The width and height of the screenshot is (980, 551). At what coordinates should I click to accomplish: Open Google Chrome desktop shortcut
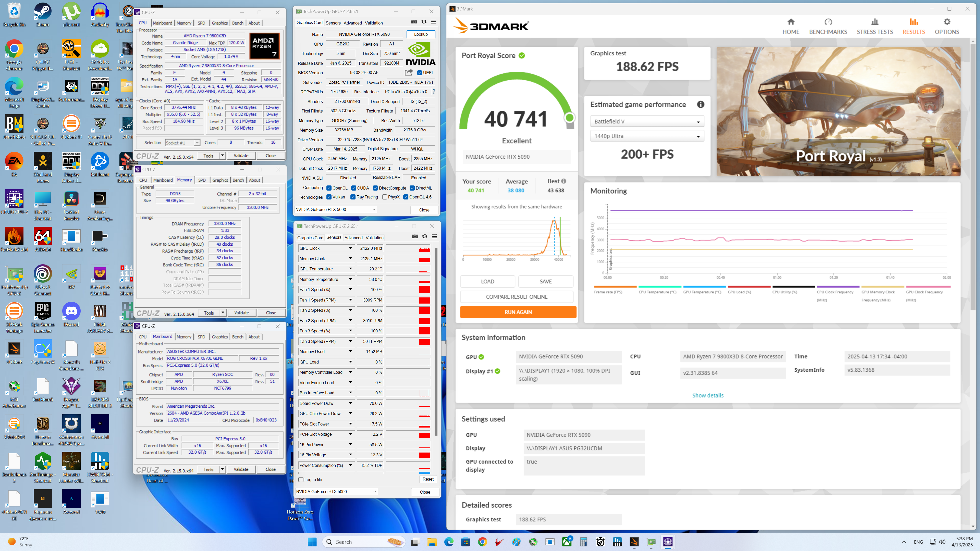click(14, 55)
